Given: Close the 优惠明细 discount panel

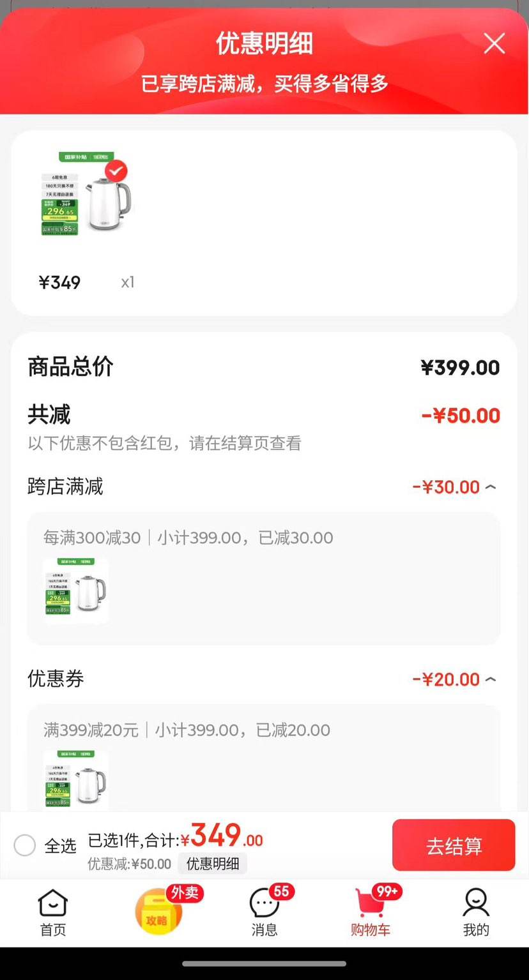Looking at the screenshot, I should [x=494, y=43].
